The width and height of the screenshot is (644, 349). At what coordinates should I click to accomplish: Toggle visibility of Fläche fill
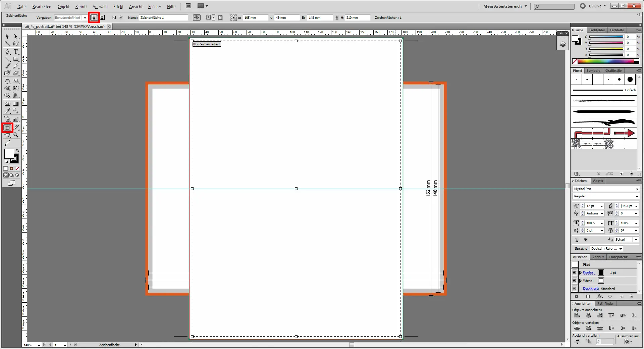tap(574, 281)
